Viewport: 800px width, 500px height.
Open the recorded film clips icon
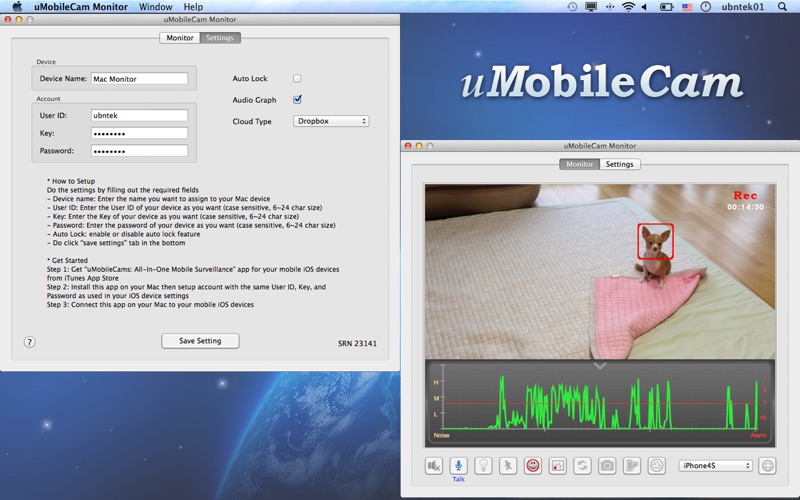pyautogui.click(x=632, y=465)
